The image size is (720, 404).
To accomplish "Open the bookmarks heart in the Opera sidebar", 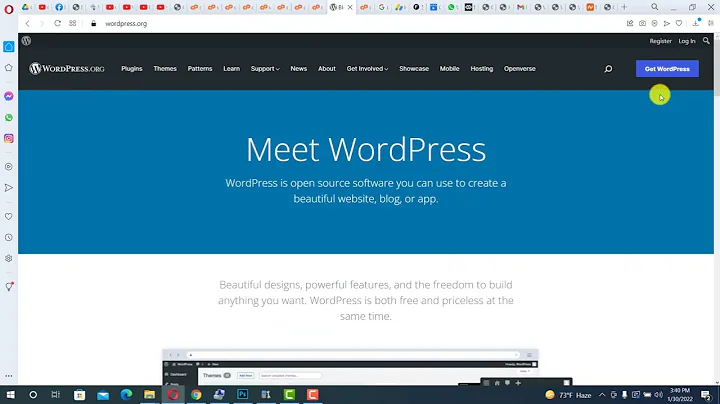I will 9,216.
